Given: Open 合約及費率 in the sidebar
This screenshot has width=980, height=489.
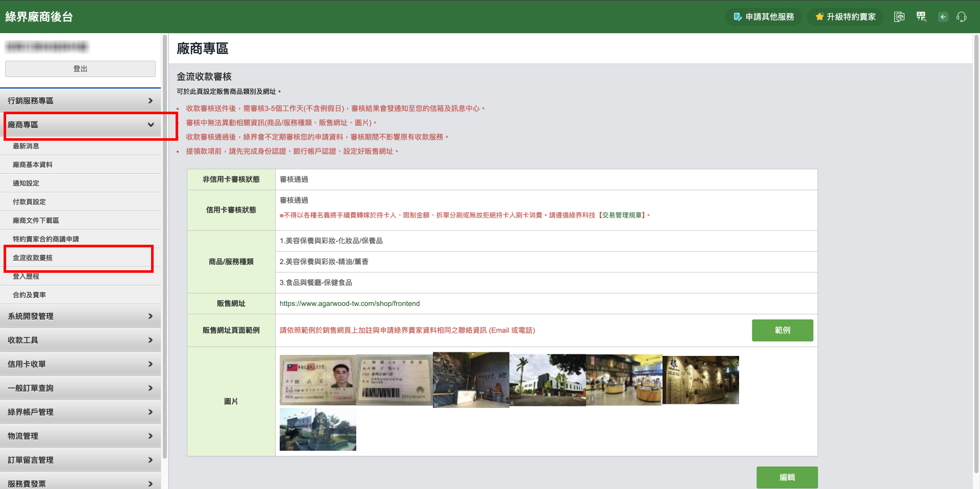Looking at the screenshot, I should (29, 295).
